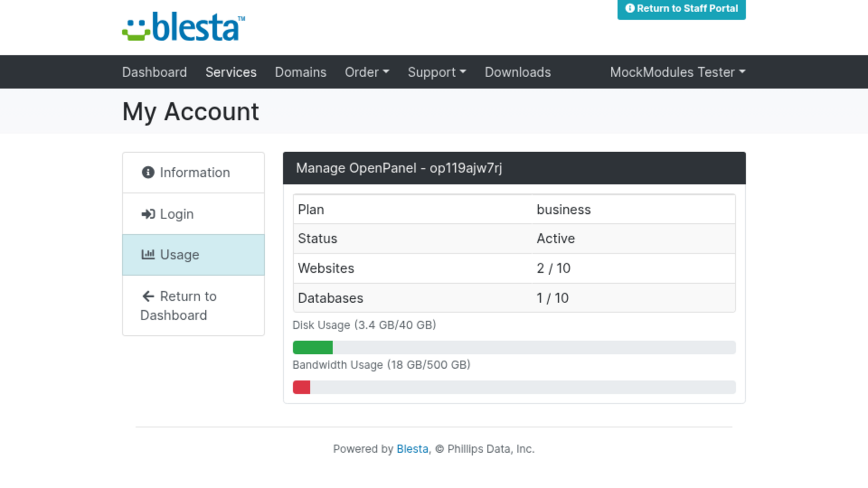Click the Status row label

tap(317, 239)
